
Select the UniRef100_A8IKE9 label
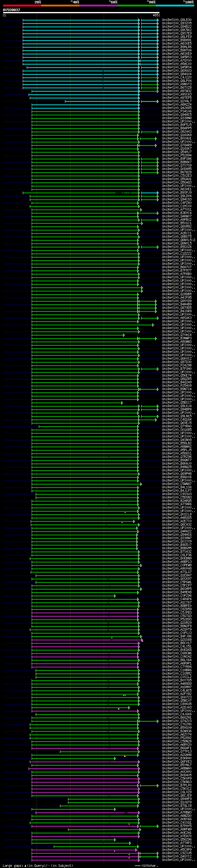[x=177, y=54]
